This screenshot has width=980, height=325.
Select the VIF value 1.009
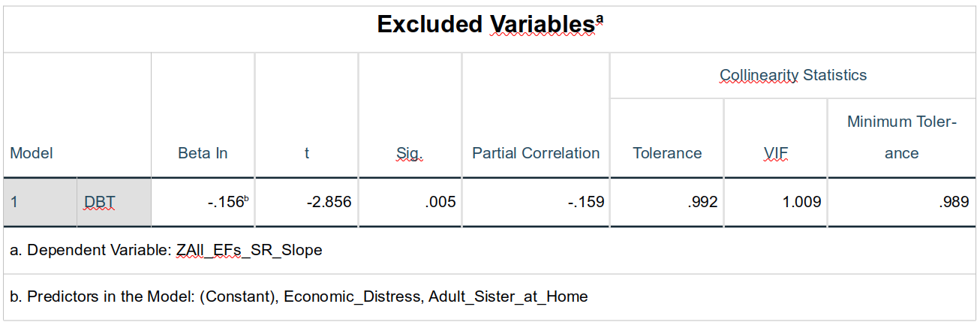[x=801, y=202]
